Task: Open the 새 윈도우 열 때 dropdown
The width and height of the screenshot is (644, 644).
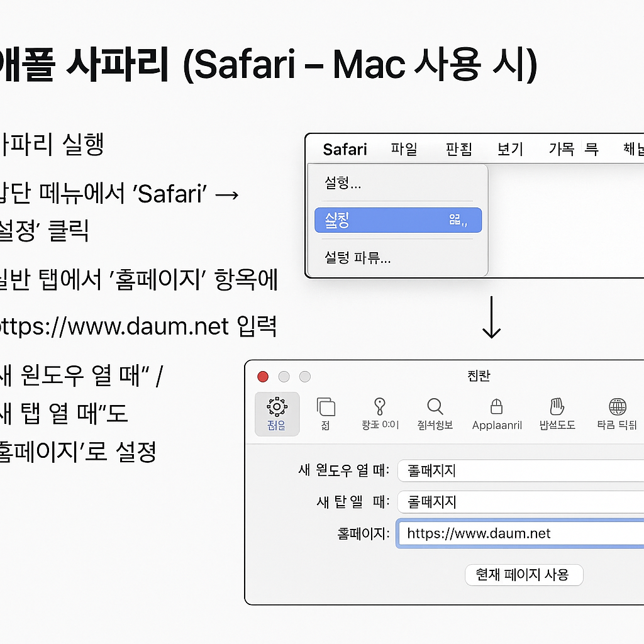Action: tap(522, 470)
